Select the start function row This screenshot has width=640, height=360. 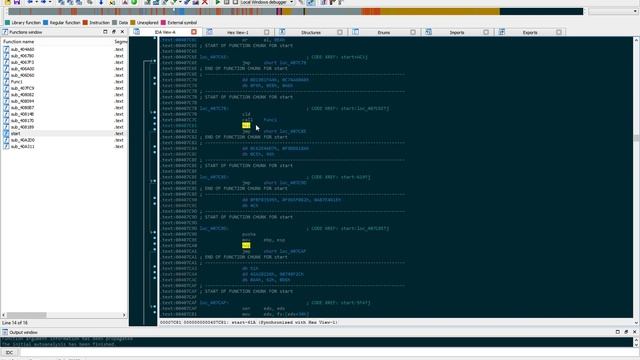[x=64, y=133]
